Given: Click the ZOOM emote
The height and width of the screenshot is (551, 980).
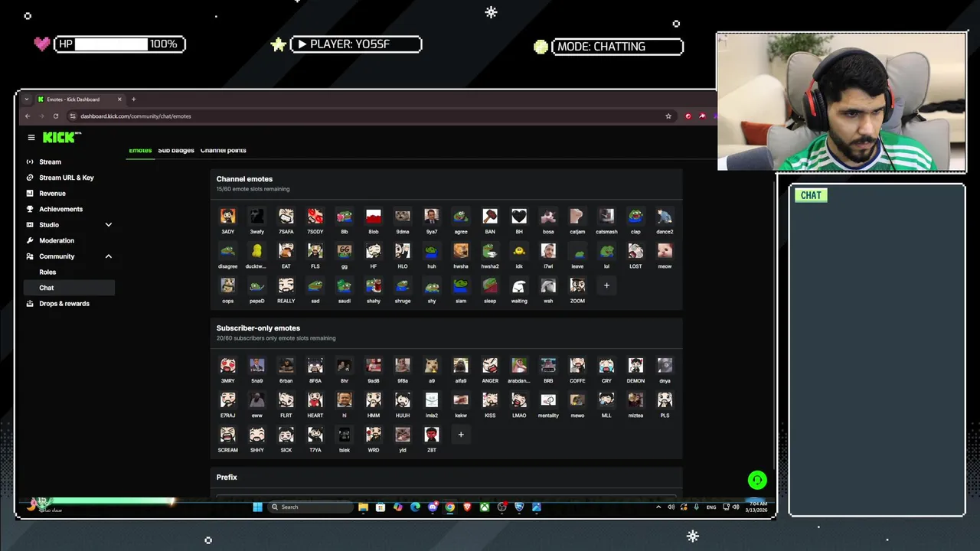Looking at the screenshot, I should pos(577,285).
